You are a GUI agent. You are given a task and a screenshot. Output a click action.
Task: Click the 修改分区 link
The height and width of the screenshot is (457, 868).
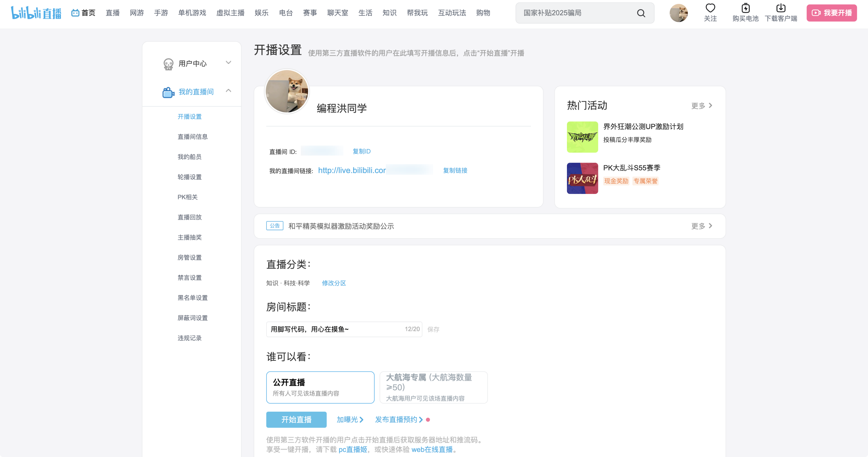[334, 283]
